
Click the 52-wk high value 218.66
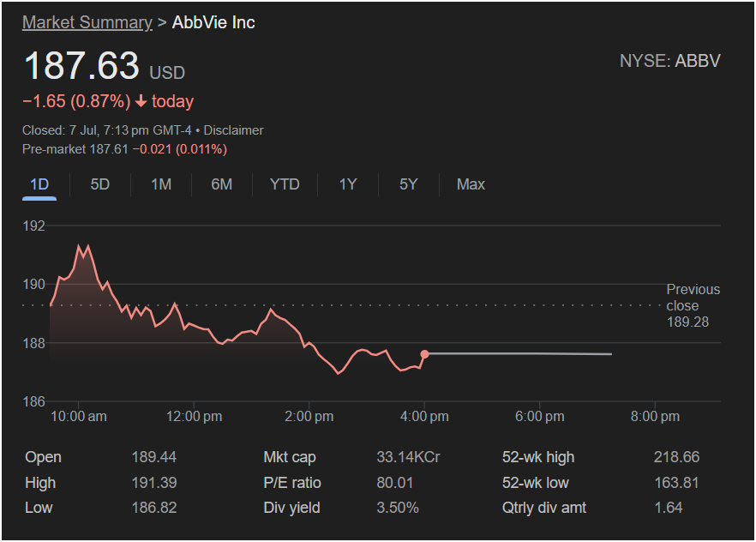[676, 456]
